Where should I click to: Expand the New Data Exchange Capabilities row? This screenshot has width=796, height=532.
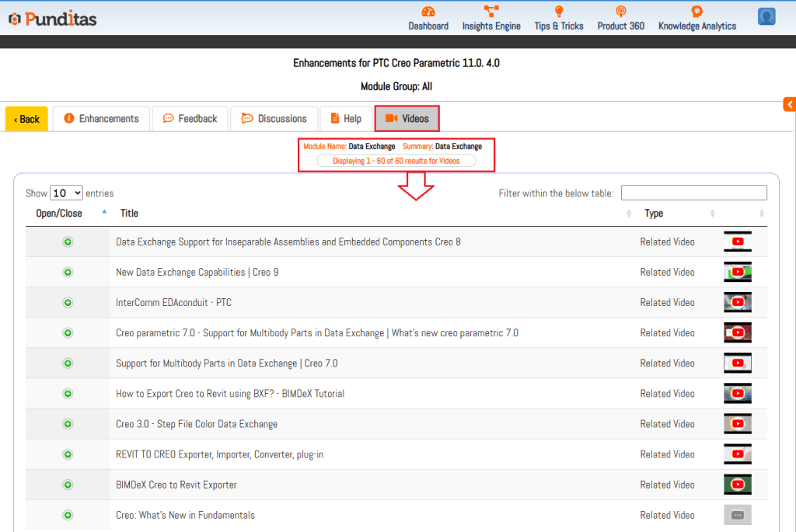click(x=68, y=273)
